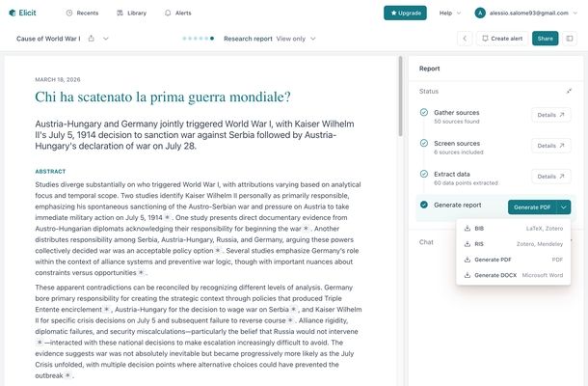588x386 pixels.
Task: Click citation marker before interacted with these national
Action: coord(40,343)
